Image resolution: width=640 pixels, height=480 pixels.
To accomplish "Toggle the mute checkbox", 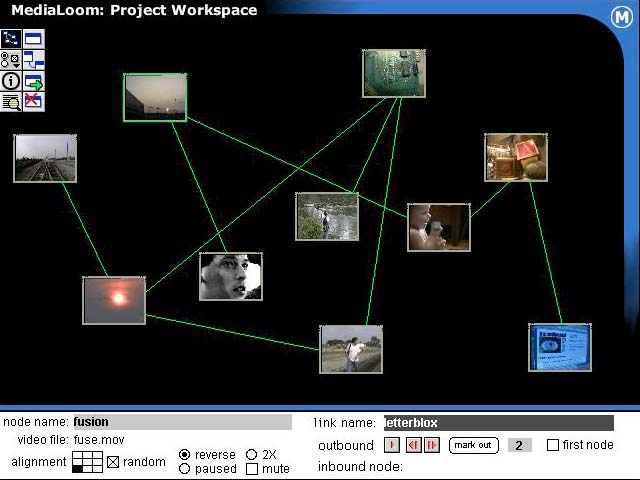I will [252, 469].
